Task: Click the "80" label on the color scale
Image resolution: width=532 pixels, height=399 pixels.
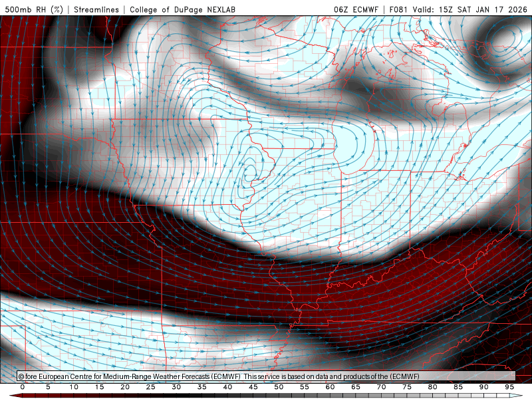Action: 433,387
